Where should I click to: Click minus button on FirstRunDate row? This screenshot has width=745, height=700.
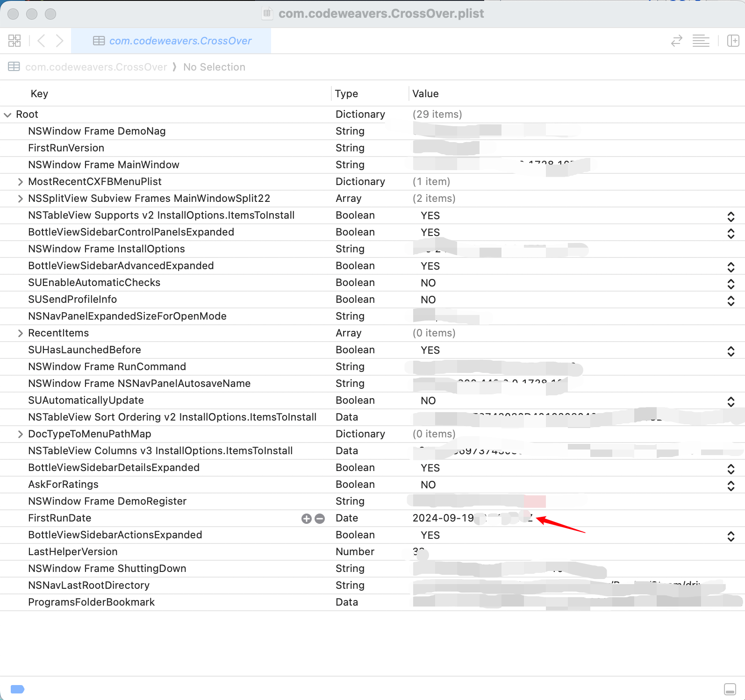320,518
